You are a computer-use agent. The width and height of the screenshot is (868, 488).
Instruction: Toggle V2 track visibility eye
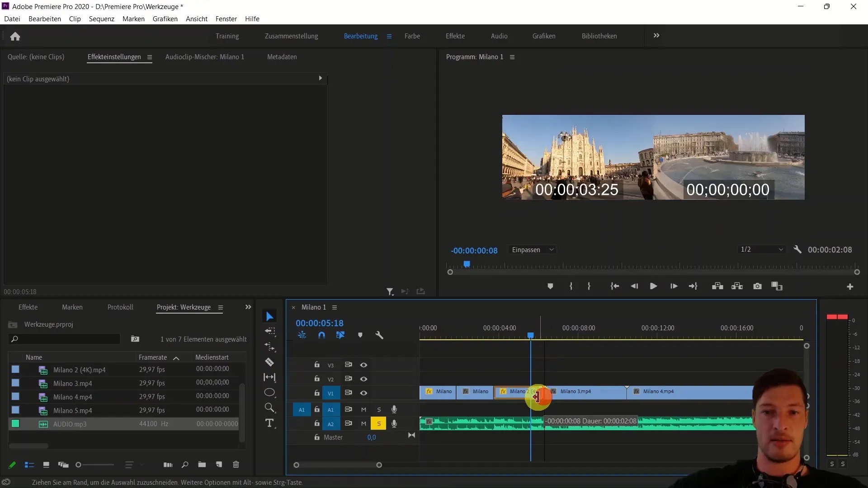(x=363, y=379)
